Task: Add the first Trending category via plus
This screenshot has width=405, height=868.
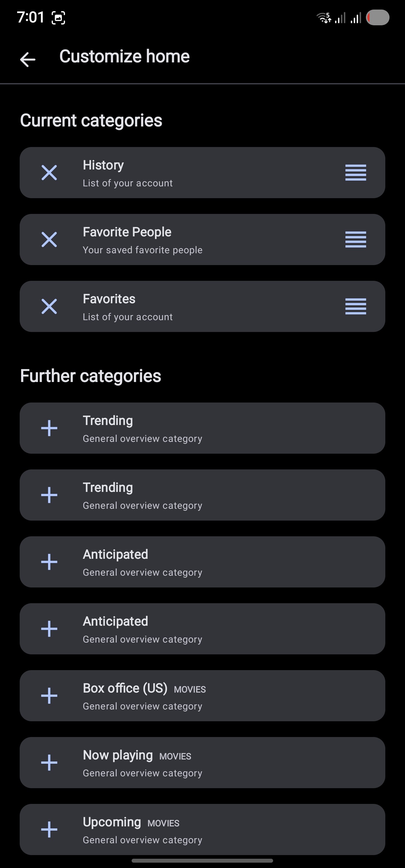Action: (x=49, y=428)
